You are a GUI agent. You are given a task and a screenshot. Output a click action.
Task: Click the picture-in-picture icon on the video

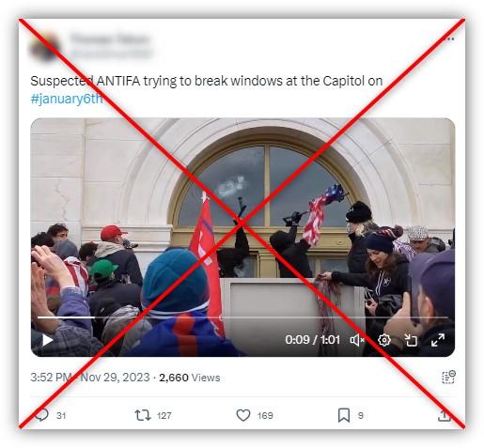411,340
